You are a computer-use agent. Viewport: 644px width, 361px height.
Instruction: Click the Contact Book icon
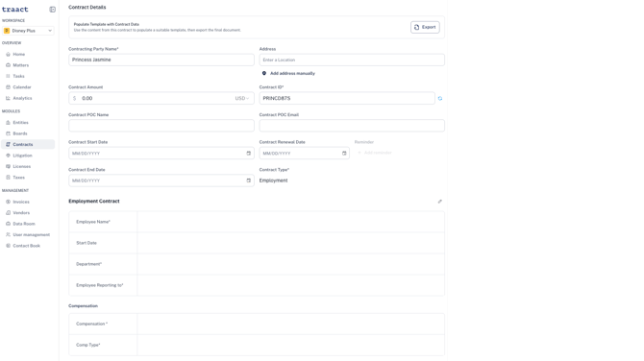[8, 246]
